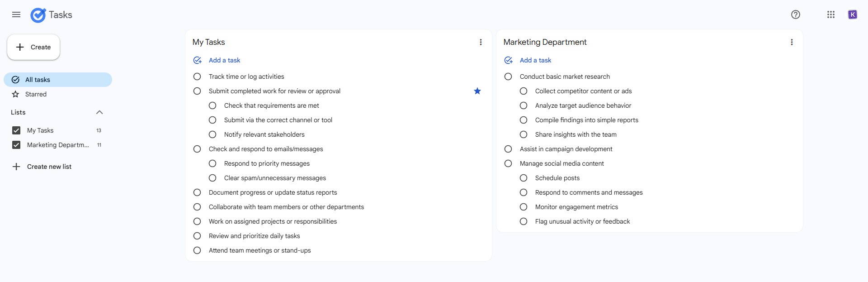The height and width of the screenshot is (282, 868).
Task: Complete Submit via the correct channel subtask
Action: pyautogui.click(x=212, y=120)
